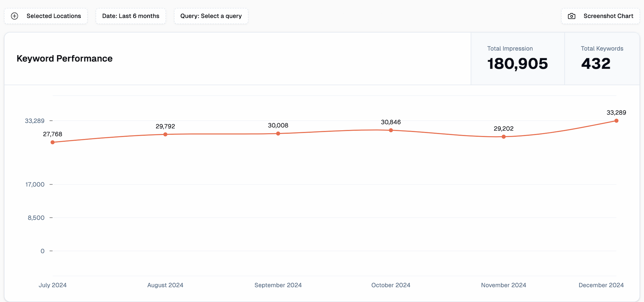Click the plus circle icon for locations
Screen dimensions: 644x302
14,16
